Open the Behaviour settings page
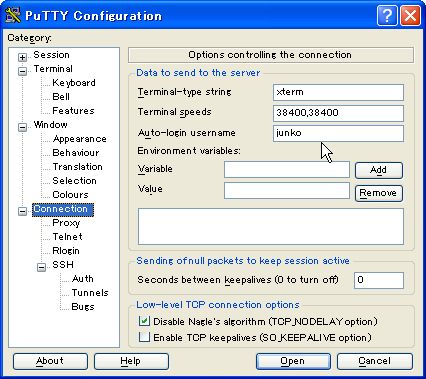 76,153
